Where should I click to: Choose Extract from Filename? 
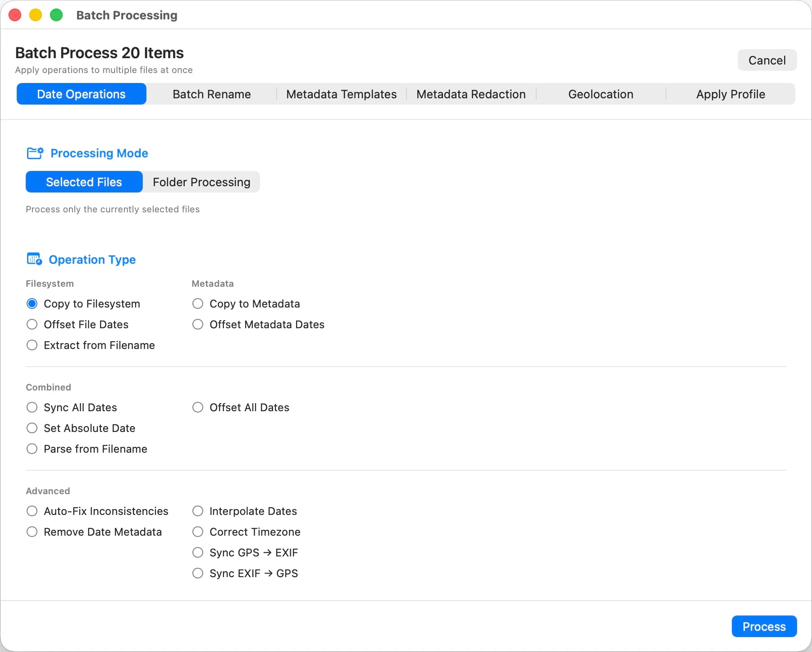coord(32,345)
